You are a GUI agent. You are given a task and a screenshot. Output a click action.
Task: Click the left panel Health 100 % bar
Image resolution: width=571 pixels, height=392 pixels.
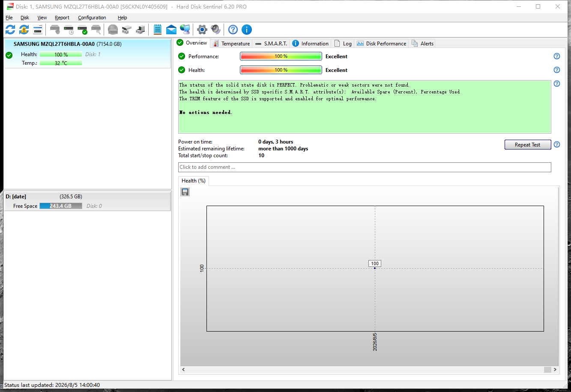coord(61,54)
